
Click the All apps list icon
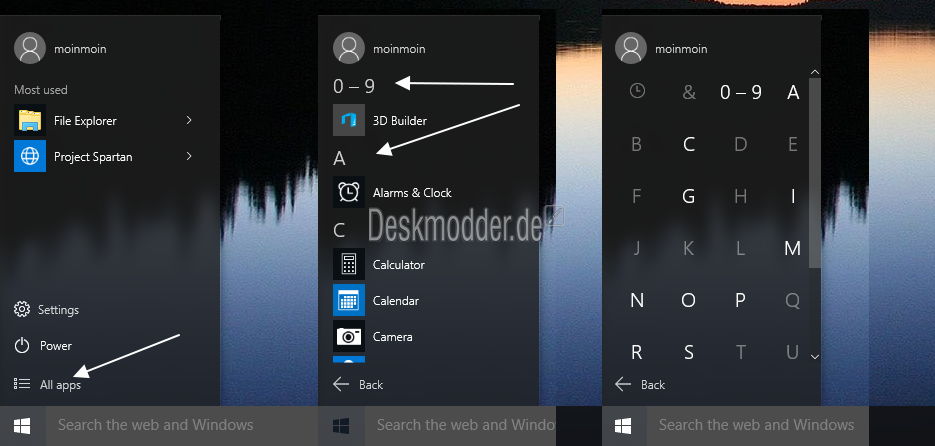pos(22,383)
